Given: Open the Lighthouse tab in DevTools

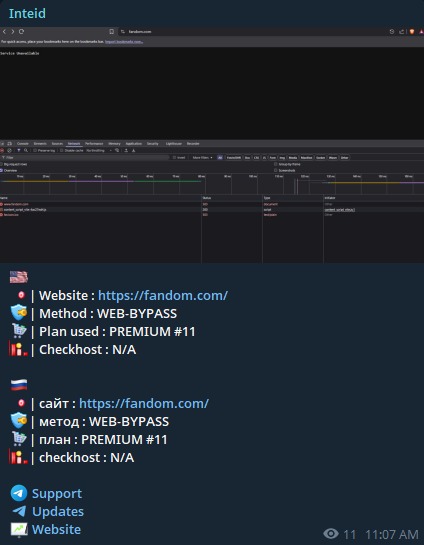Looking at the screenshot, I should pos(174,144).
